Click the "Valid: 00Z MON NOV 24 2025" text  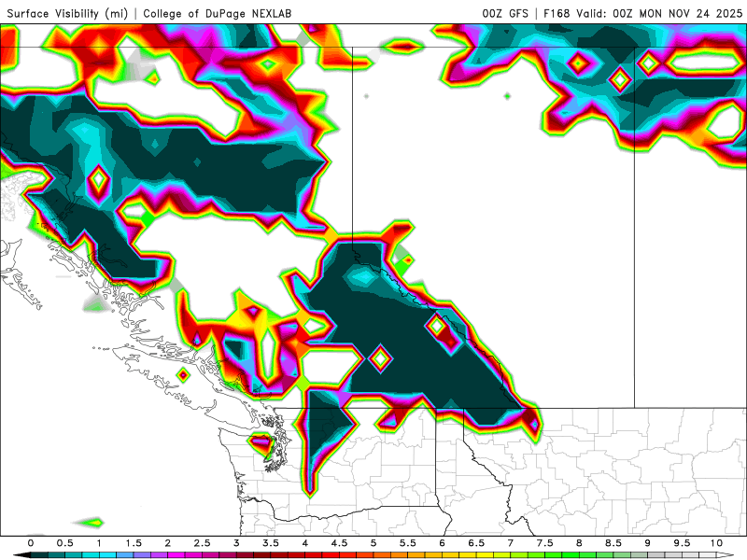659,13
